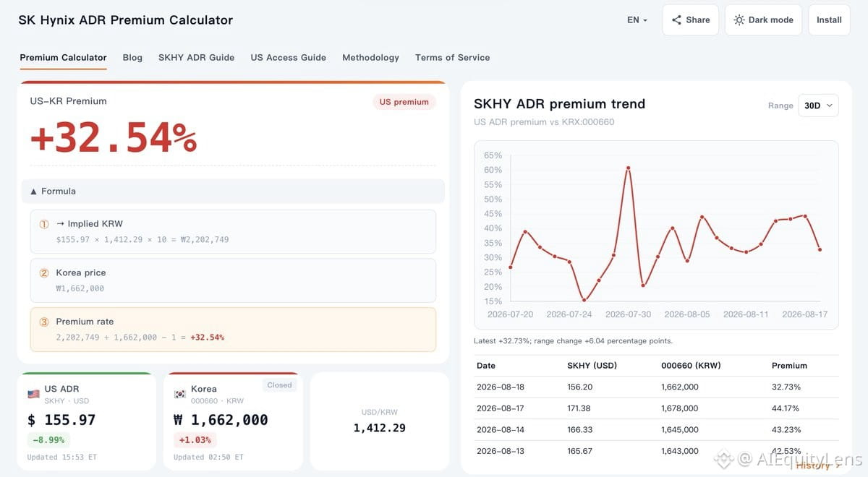Click table date 2026-08-14
The height and width of the screenshot is (477, 868).
501,430
